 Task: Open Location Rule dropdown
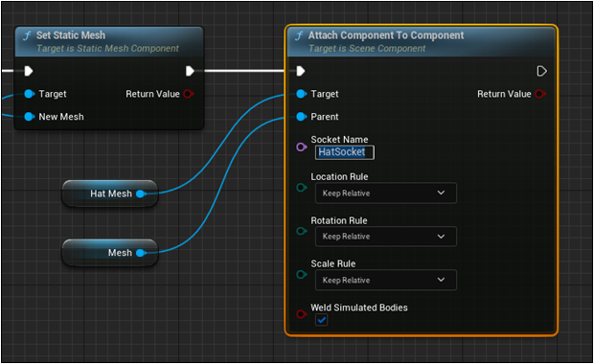coord(386,193)
